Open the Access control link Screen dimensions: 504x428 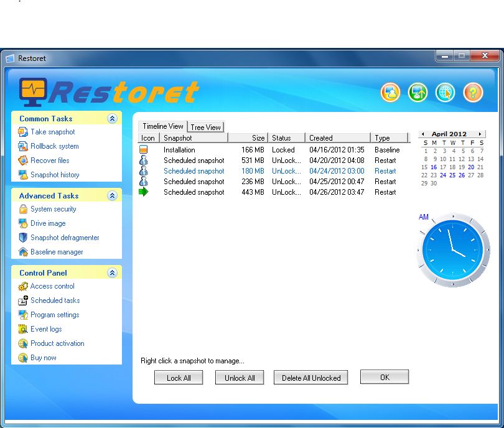[52, 286]
